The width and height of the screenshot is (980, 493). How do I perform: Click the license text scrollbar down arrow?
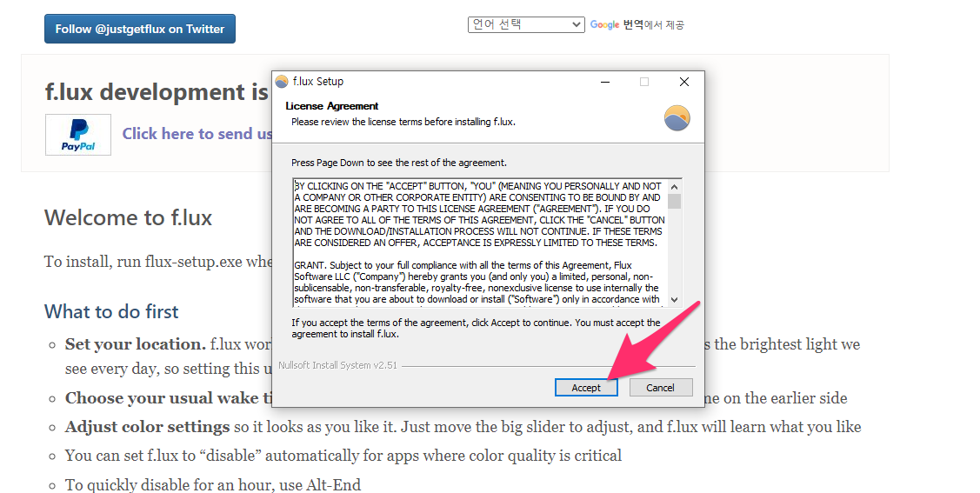pyautogui.click(x=675, y=300)
